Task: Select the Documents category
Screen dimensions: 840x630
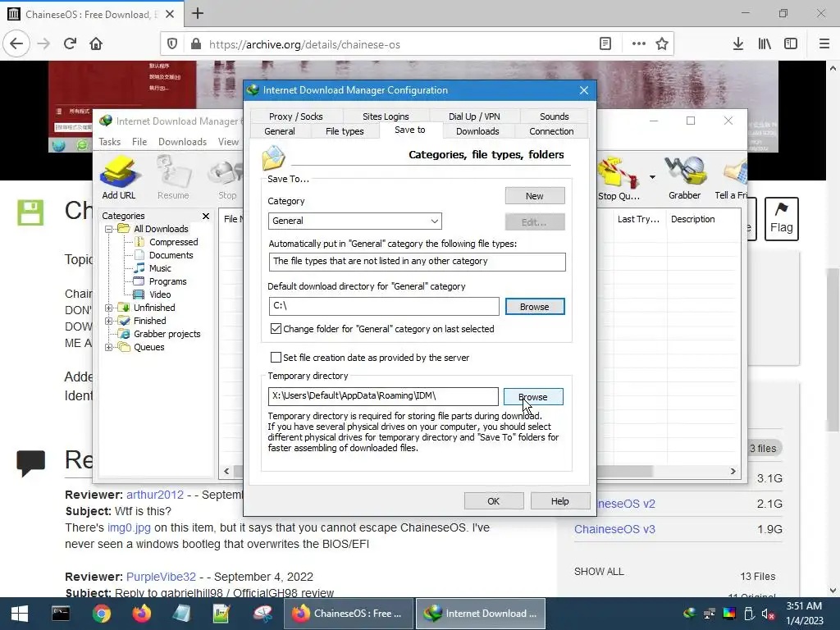Action: [x=171, y=255]
